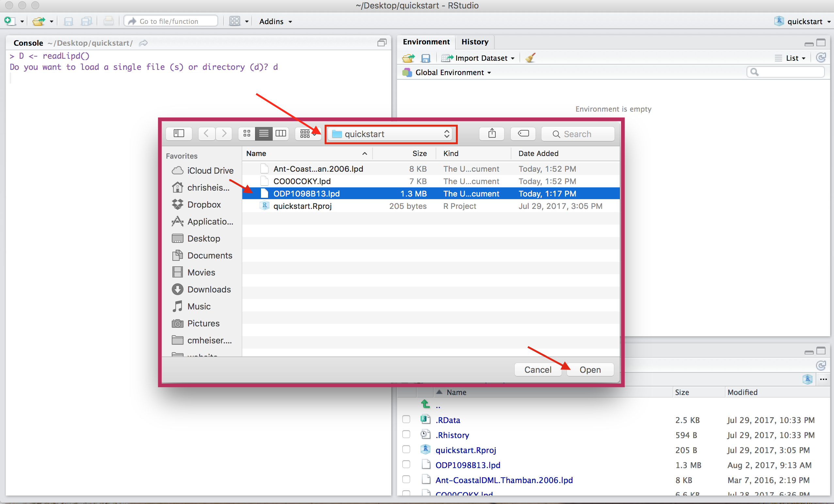Sort by the Kind column header
This screenshot has height=504, width=834.
point(473,153)
